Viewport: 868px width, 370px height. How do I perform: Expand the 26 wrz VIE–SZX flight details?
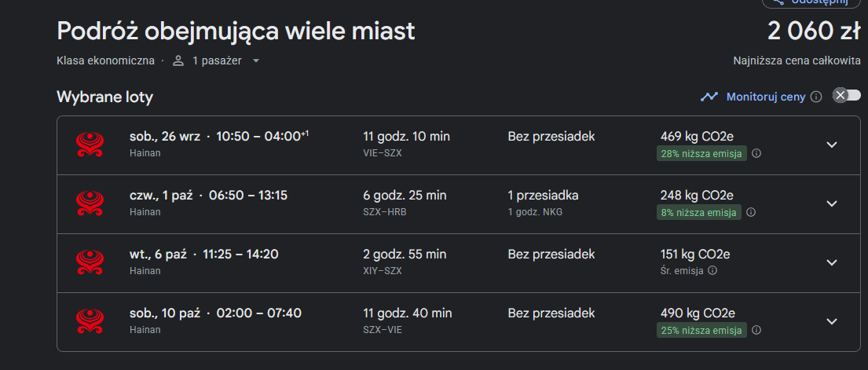(x=831, y=145)
